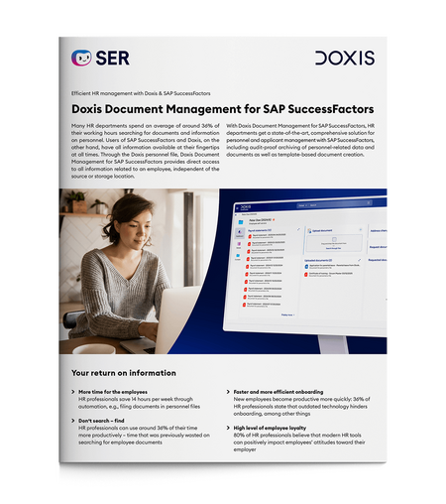The width and height of the screenshot is (446, 504).
Task: Click the first red PDF icon in payroll list
Action: 250,236
